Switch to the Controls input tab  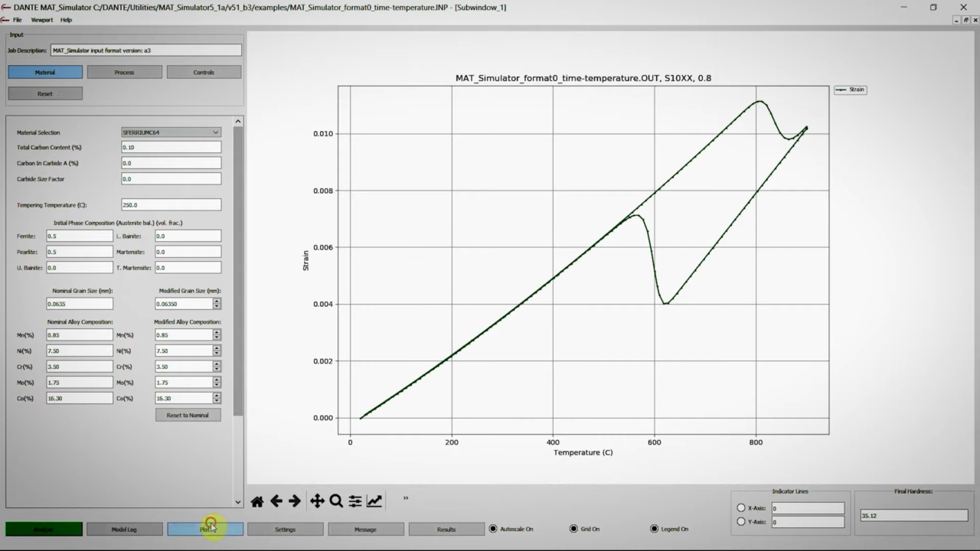[204, 72]
